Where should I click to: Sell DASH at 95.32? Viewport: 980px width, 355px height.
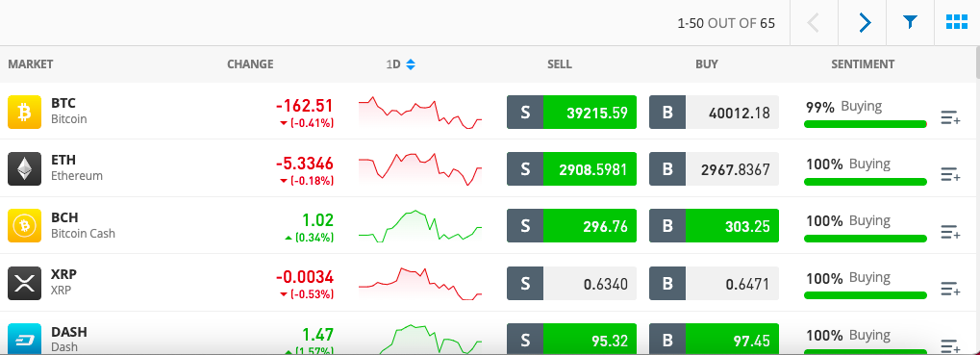tap(571, 339)
